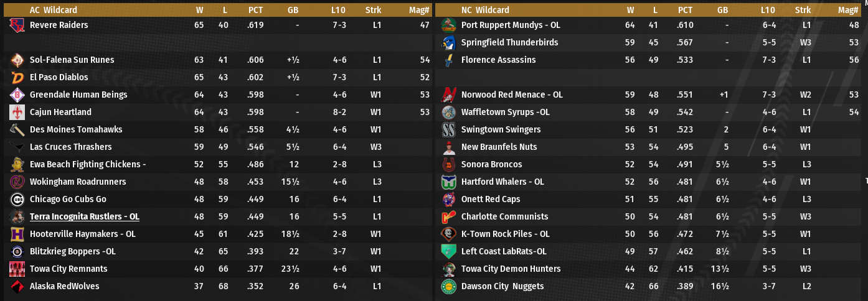868x301 pixels.
Task: Click the Swingtown Swingers logo icon
Action: (x=448, y=130)
